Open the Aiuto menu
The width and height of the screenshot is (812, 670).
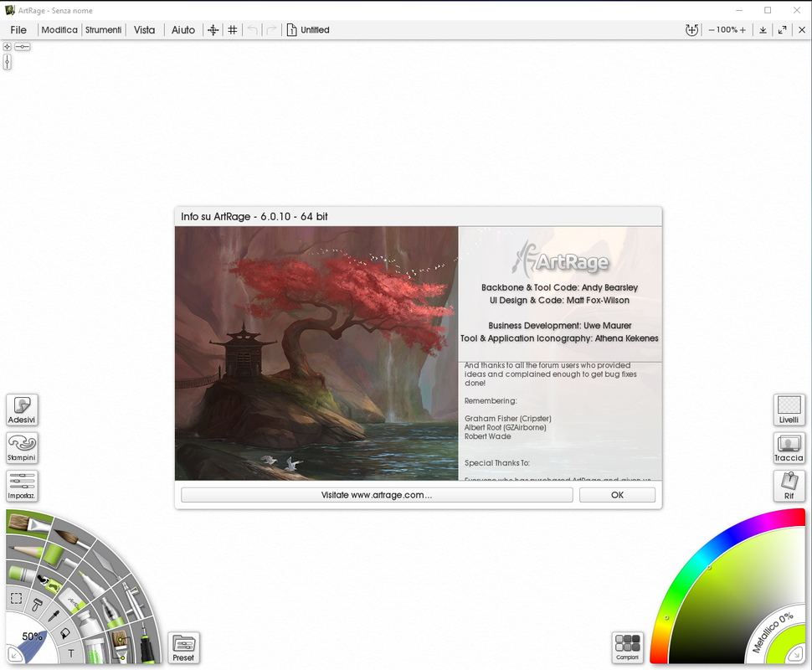(183, 30)
